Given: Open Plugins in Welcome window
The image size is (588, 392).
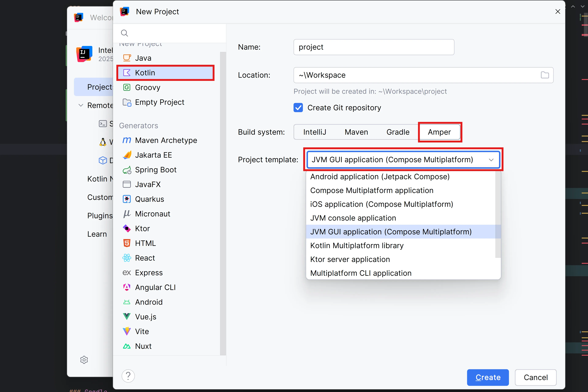Looking at the screenshot, I should [x=100, y=216].
